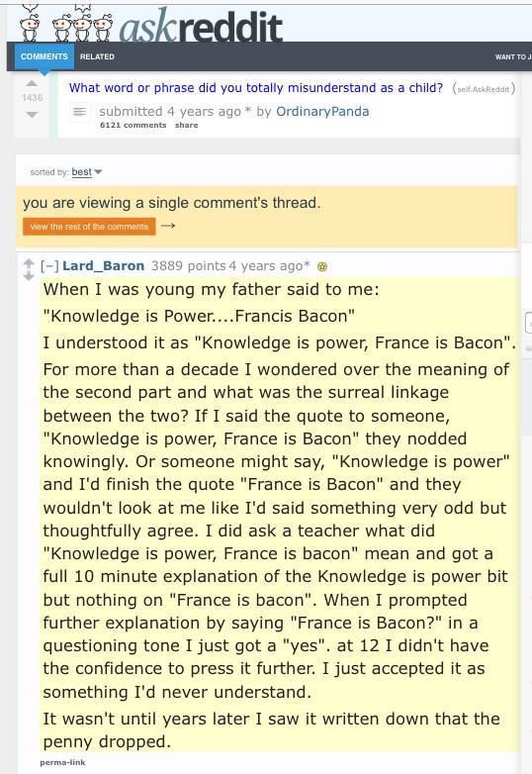Click the 6121 comments link
Viewport: 532px width, 774px height.
point(133,126)
